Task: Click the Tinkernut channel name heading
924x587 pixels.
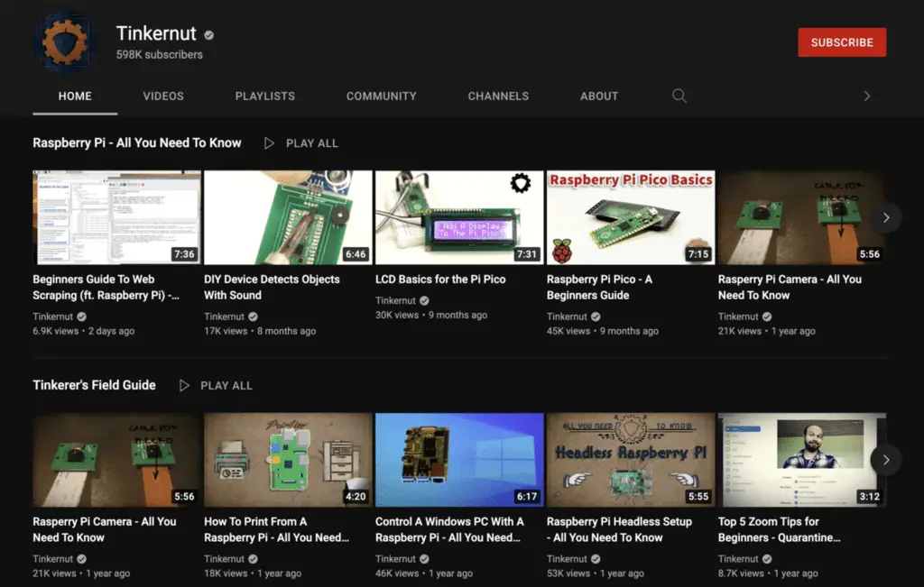Action: tap(156, 33)
